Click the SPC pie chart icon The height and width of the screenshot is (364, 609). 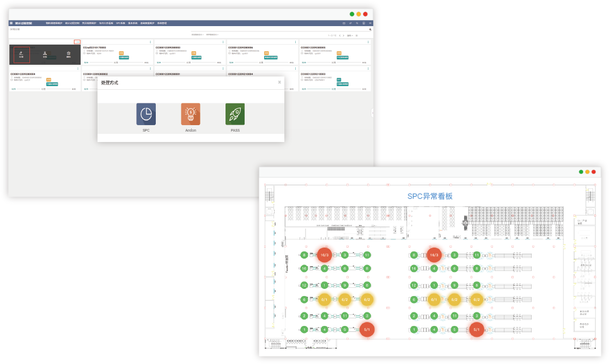146,114
